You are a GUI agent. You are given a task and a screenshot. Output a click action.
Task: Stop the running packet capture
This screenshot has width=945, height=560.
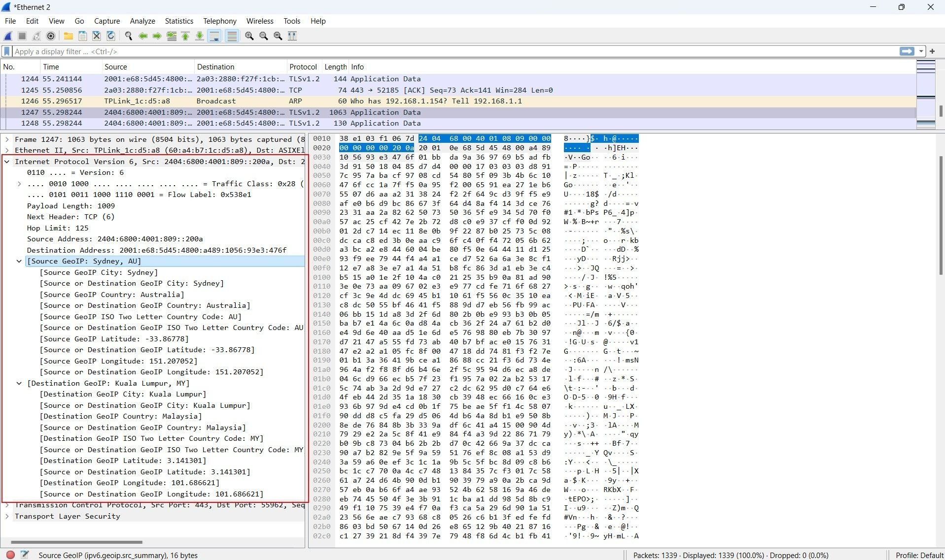coord(22,35)
